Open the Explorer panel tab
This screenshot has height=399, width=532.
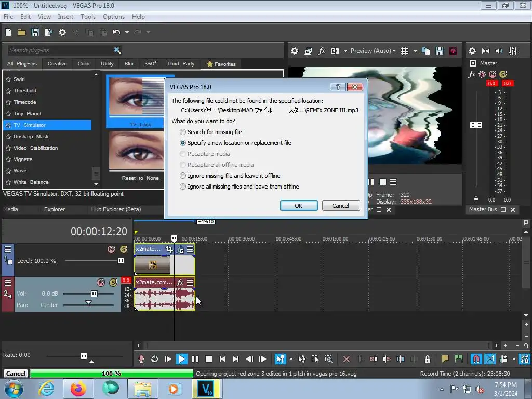point(54,209)
